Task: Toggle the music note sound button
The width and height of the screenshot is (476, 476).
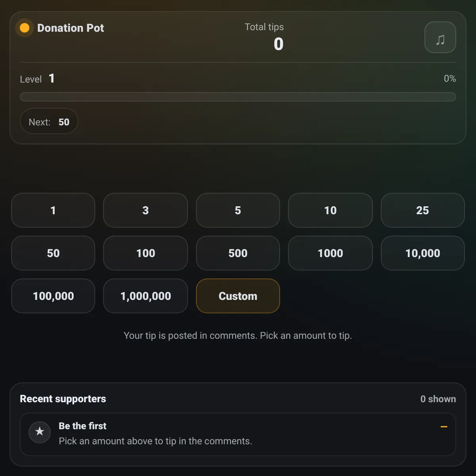Action: [x=440, y=37]
